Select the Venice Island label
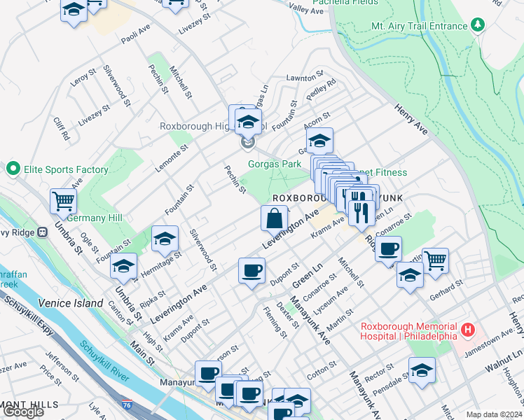Viewport: 524px width, 420px height. point(71,303)
